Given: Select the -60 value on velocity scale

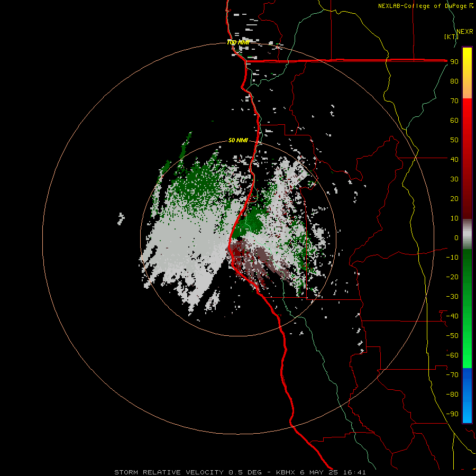Looking at the screenshot, I should [452, 355].
